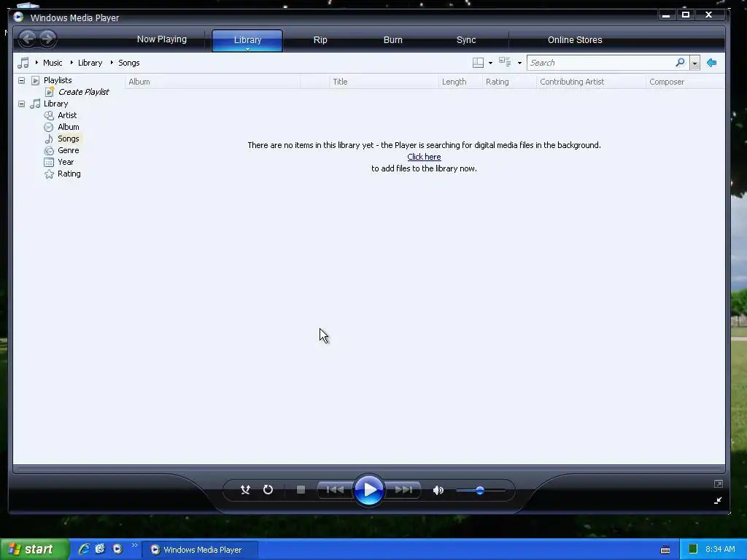The width and height of the screenshot is (747, 560).
Task: Open the View Options dropdown arrow
Action: click(519, 63)
